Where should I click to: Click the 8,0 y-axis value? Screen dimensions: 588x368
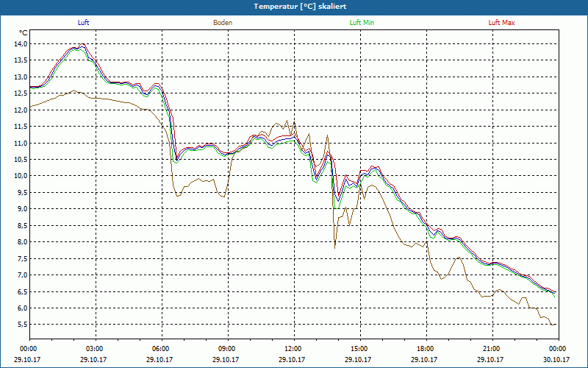coord(23,242)
